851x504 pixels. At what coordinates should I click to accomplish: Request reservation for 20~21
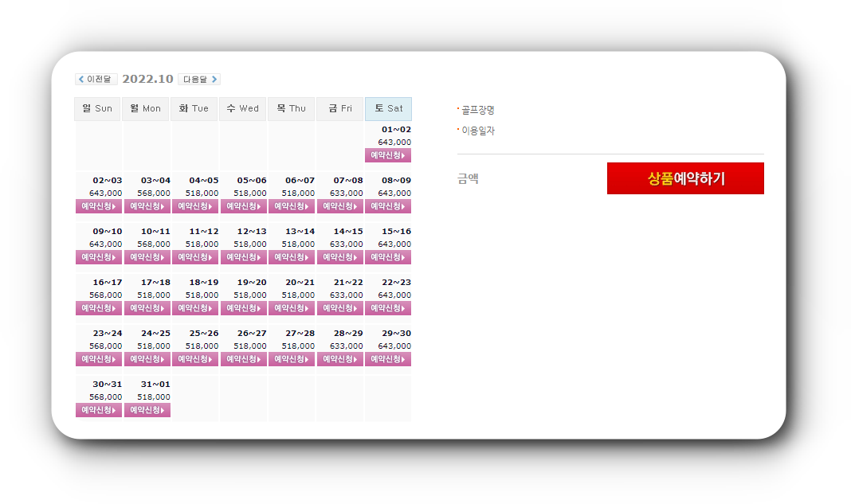(292, 308)
